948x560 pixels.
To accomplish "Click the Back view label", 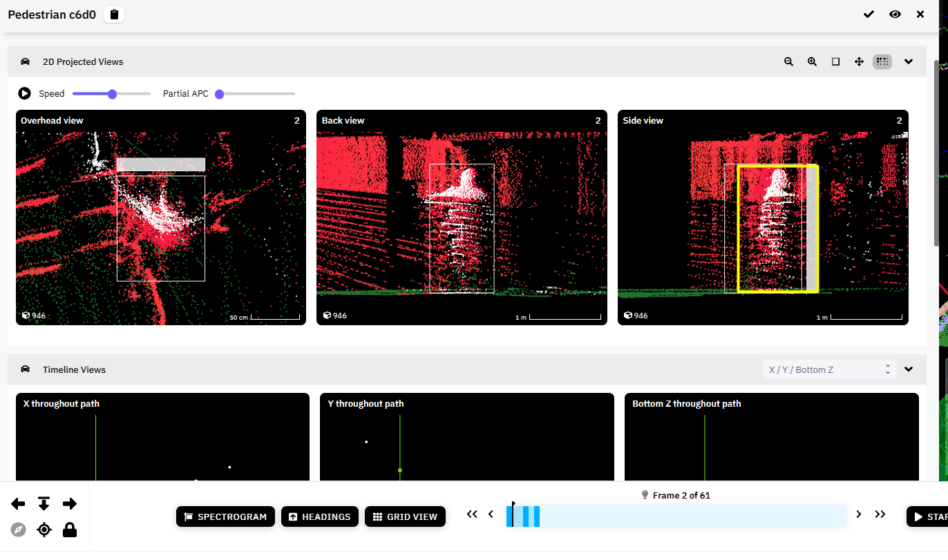I will tap(343, 120).
